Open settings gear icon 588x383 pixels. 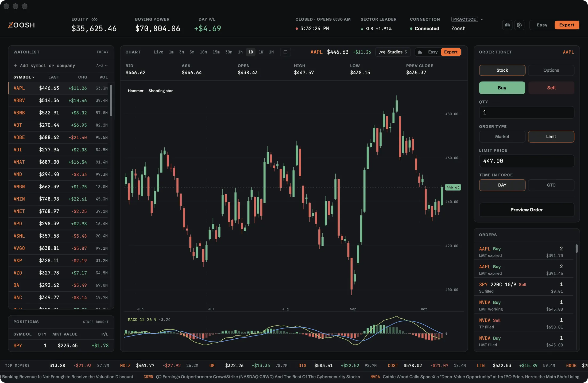click(519, 25)
